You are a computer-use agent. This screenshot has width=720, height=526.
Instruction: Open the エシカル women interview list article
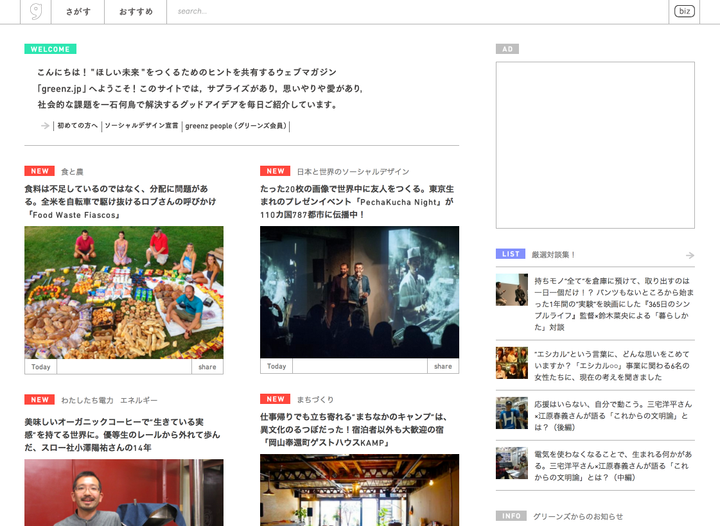pyautogui.click(x=612, y=366)
